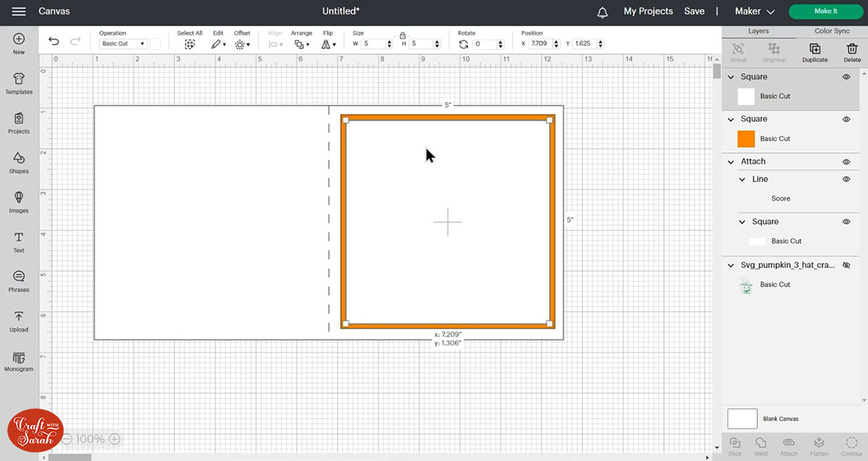Viewport: 868px width, 461px height.
Task: Click the Duplicate layer icon
Action: 814,49
